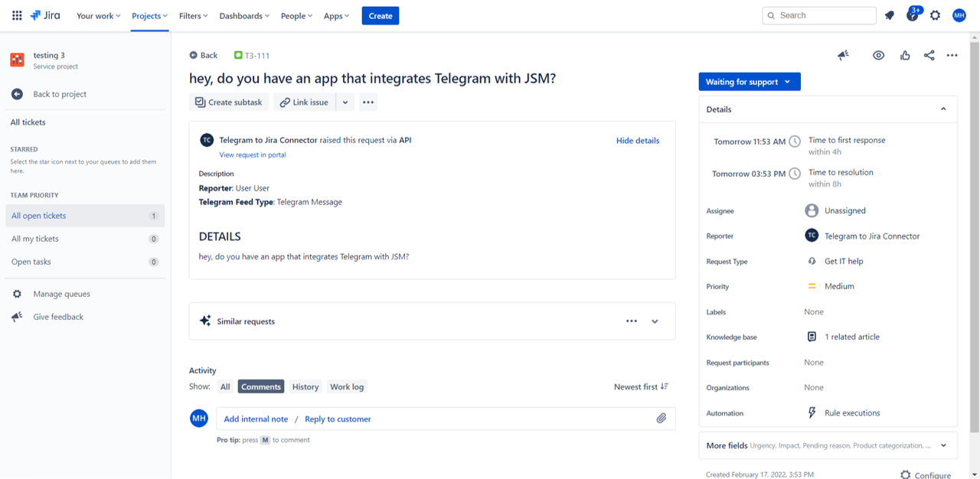Switch to History activity tab
Screen dimensions: 980x479
[305, 386]
